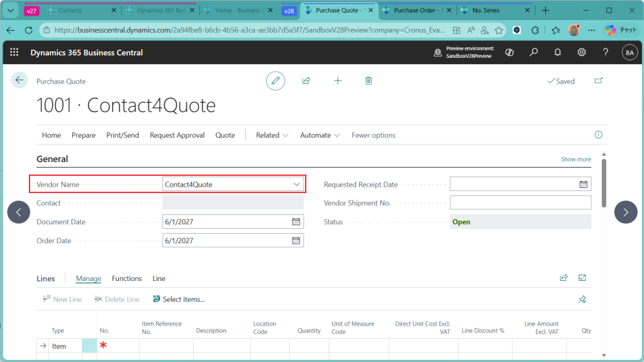
Task: Create new quote with plus icon
Action: pos(338,80)
